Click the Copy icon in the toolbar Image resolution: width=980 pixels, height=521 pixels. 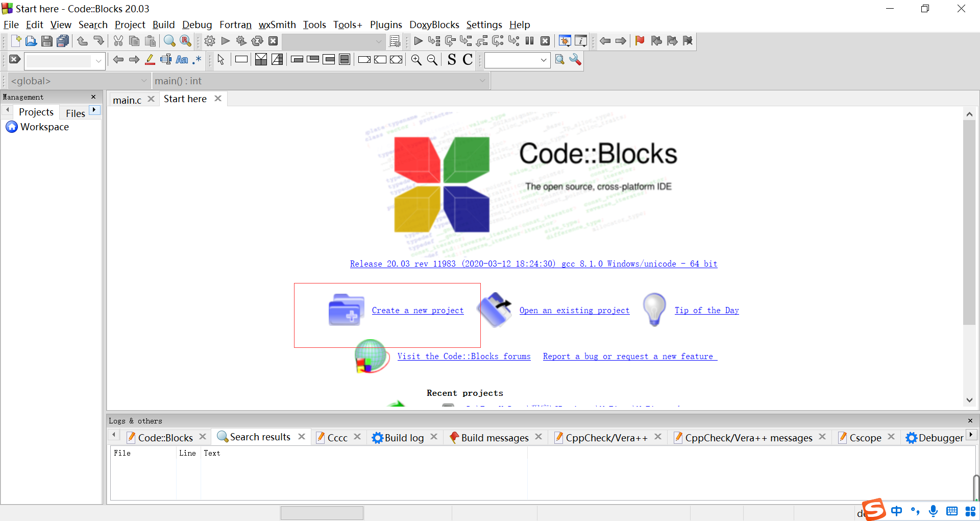point(134,41)
